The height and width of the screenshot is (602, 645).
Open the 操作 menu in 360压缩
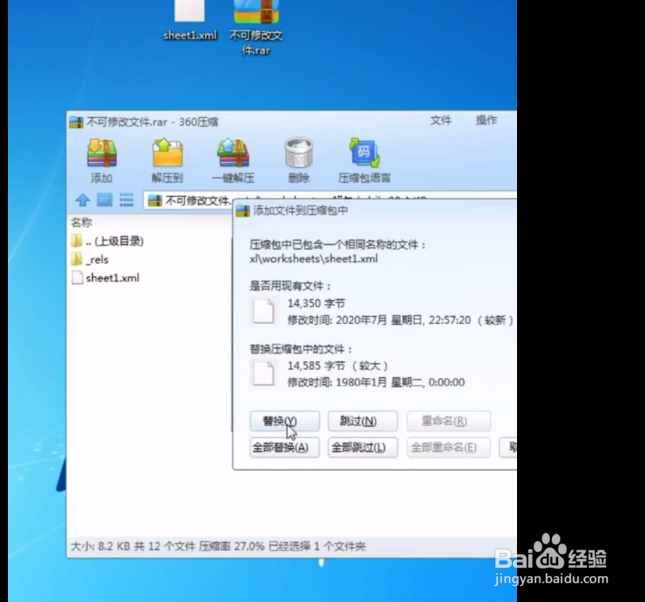pyautogui.click(x=486, y=121)
